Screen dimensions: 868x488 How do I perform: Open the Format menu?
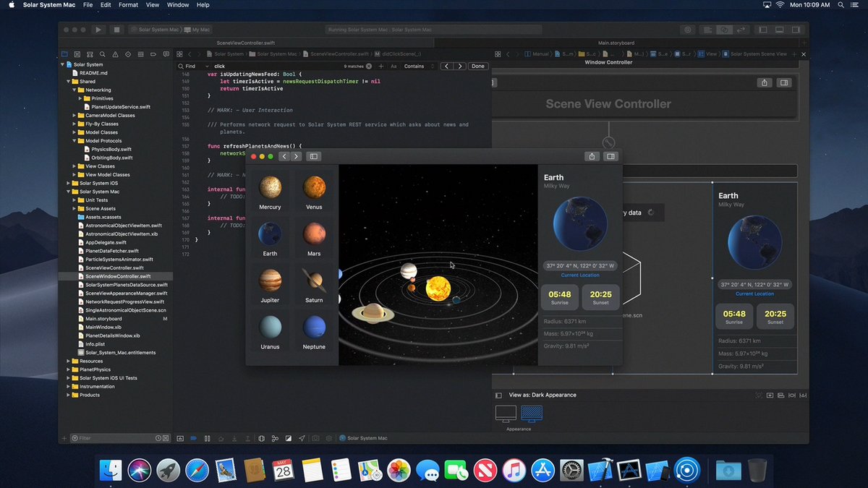(x=128, y=5)
